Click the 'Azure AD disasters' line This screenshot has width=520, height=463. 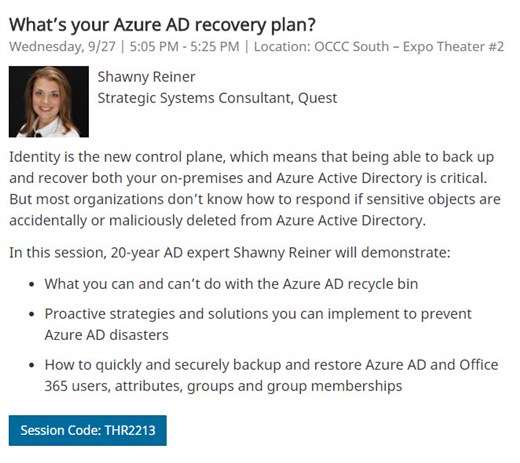(106, 335)
